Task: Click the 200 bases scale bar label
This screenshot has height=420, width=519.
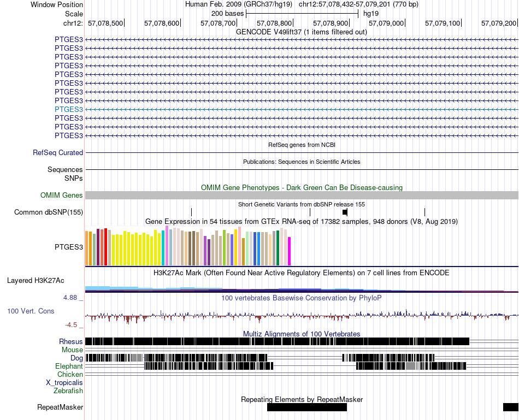Action: (x=227, y=14)
